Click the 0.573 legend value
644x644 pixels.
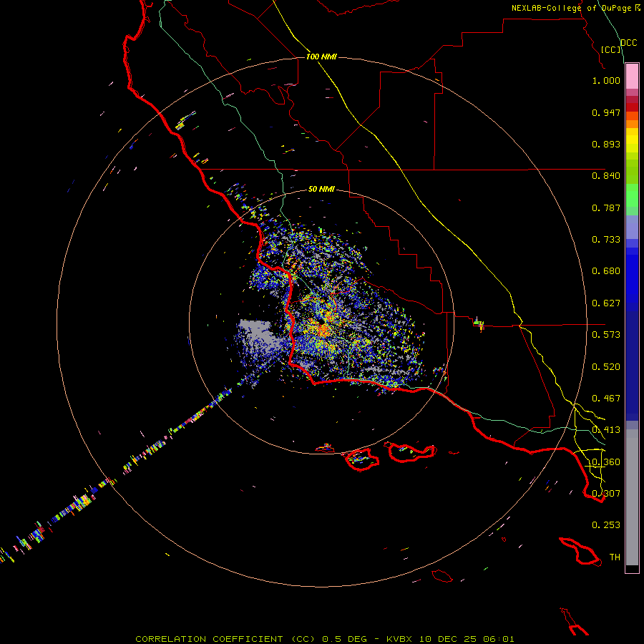(606, 335)
